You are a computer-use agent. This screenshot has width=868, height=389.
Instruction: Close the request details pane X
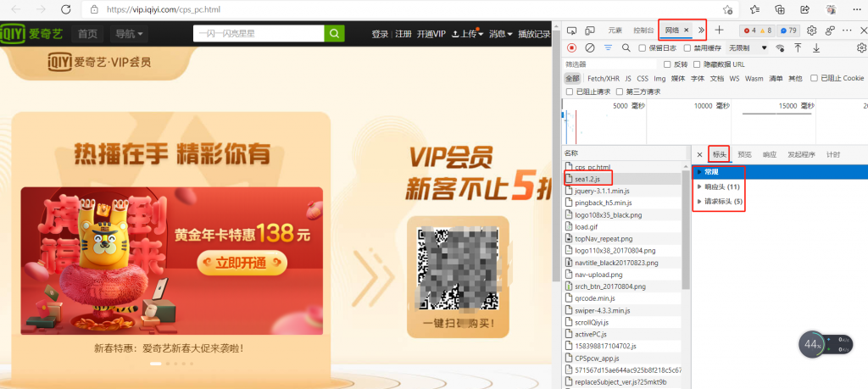point(699,154)
